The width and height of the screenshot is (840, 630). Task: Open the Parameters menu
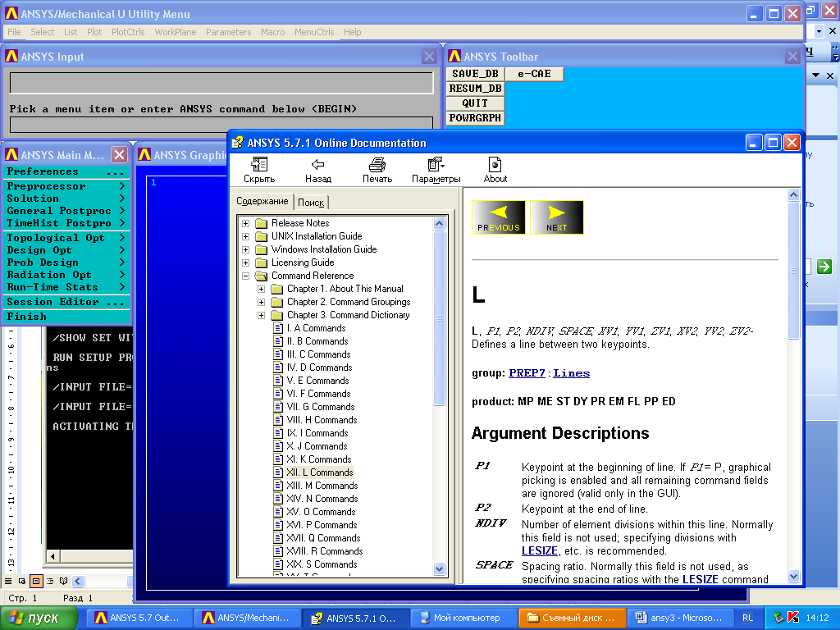pyautogui.click(x=228, y=32)
